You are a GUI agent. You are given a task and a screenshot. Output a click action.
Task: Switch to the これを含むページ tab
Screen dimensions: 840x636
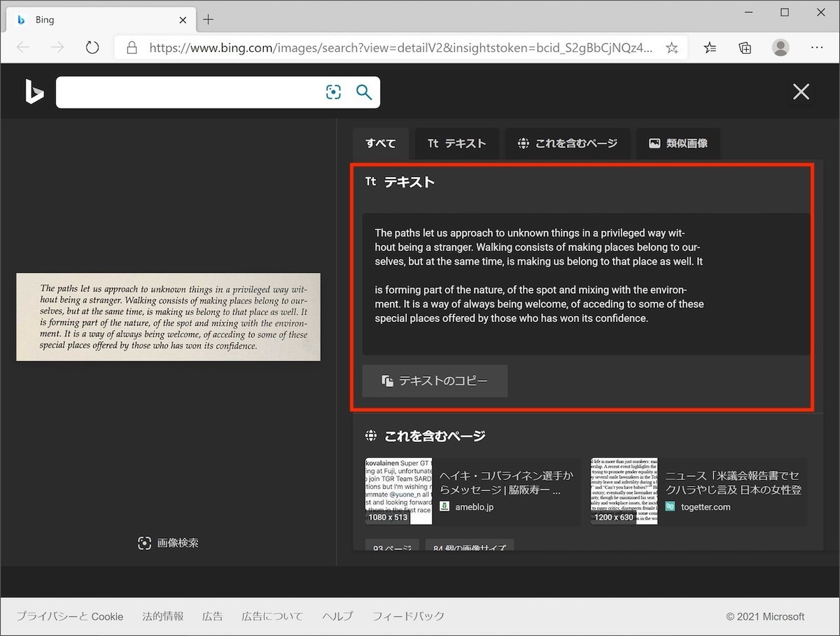tap(567, 143)
